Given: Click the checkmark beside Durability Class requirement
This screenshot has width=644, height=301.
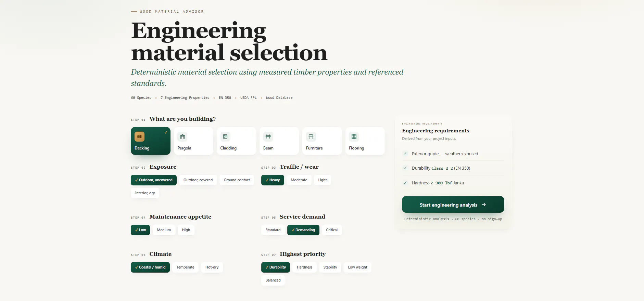Looking at the screenshot, I should pos(405,168).
